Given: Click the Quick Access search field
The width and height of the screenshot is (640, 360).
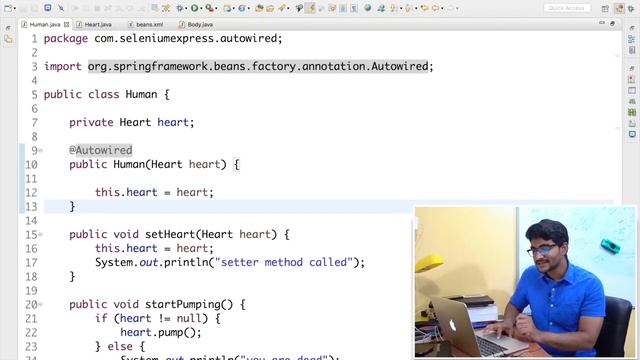Looking at the screenshot, I should point(567,8).
